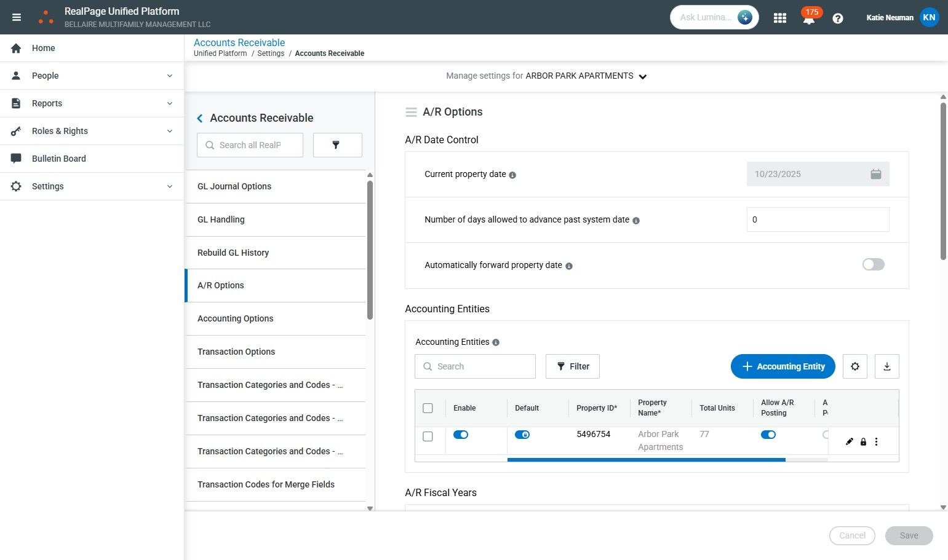The width and height of the screenshot is (948, 560).
Task: Open accounting entities grid settings gear
Action: tap(854, 366)
